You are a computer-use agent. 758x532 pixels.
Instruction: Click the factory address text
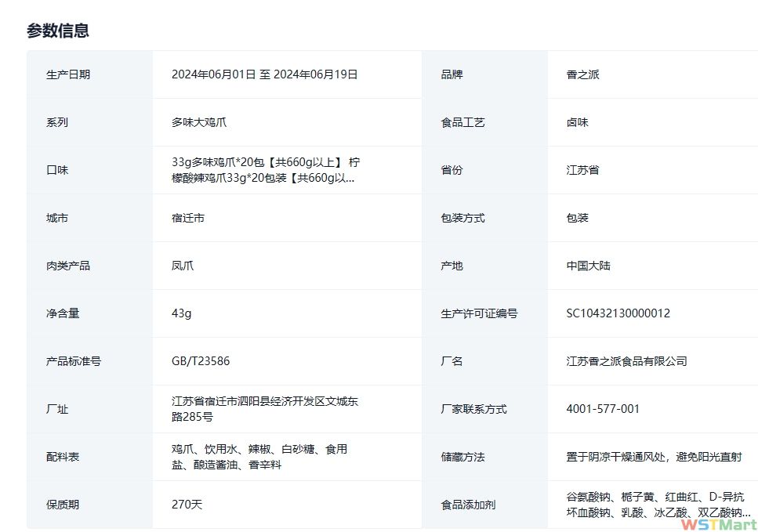pyautogui.click(x=264, y=409)
